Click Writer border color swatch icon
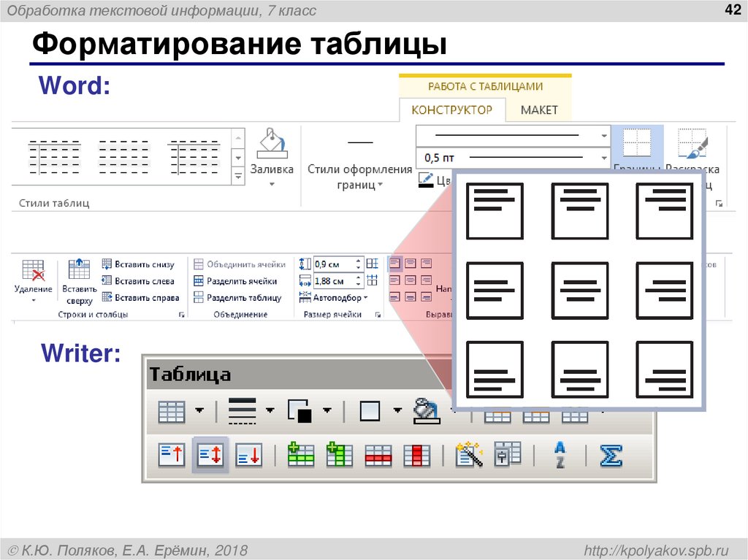The width and height of the screenshot is (748, 560). pyautogui.click(x=299, y=411)
